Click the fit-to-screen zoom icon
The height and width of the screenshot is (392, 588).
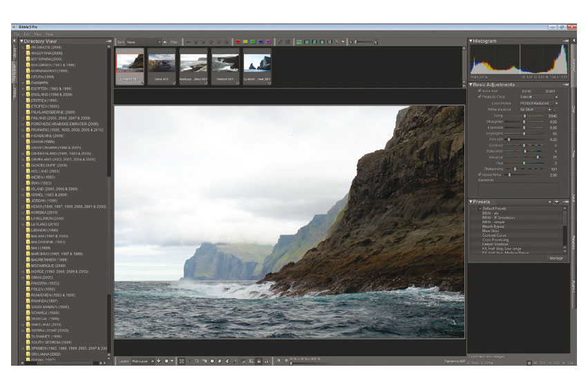tap(181, 361)
